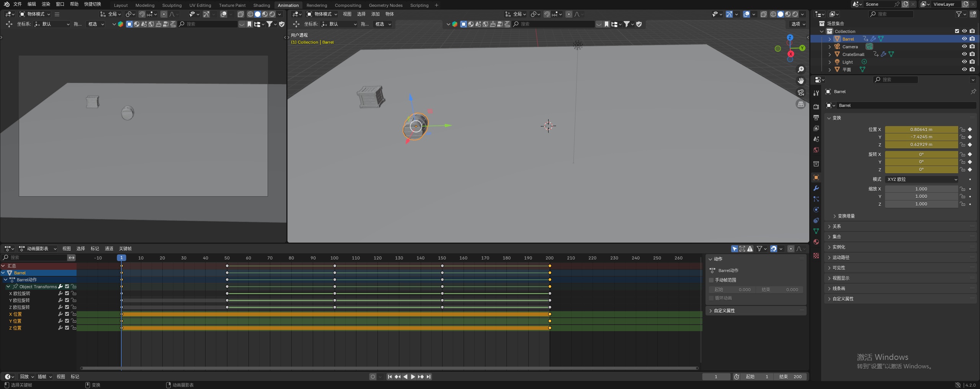Disable Light render camera icon
The height and width of the screenshot is (389, 980).
pos(972,62)
